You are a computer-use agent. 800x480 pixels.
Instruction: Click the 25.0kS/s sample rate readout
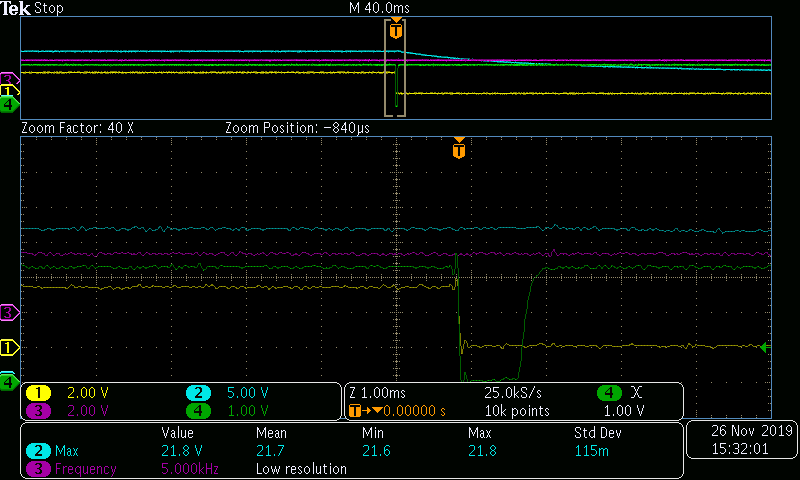click(513, 393)
